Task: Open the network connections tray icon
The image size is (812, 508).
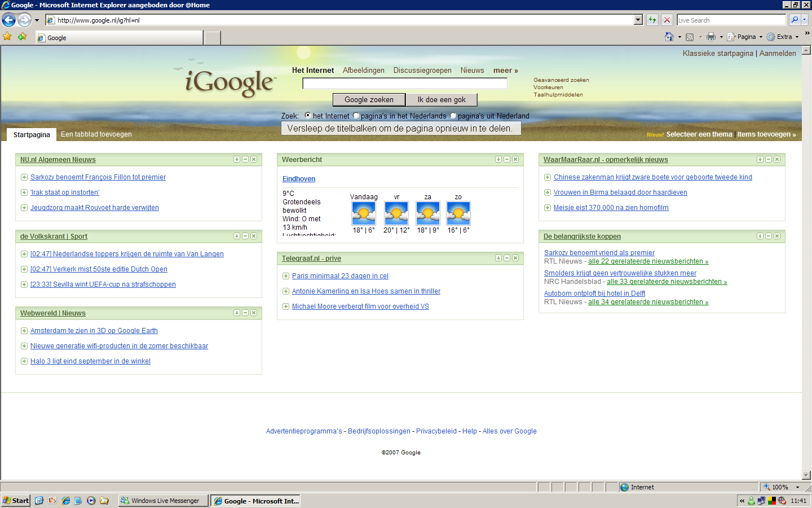Action: tap(761, 501)
